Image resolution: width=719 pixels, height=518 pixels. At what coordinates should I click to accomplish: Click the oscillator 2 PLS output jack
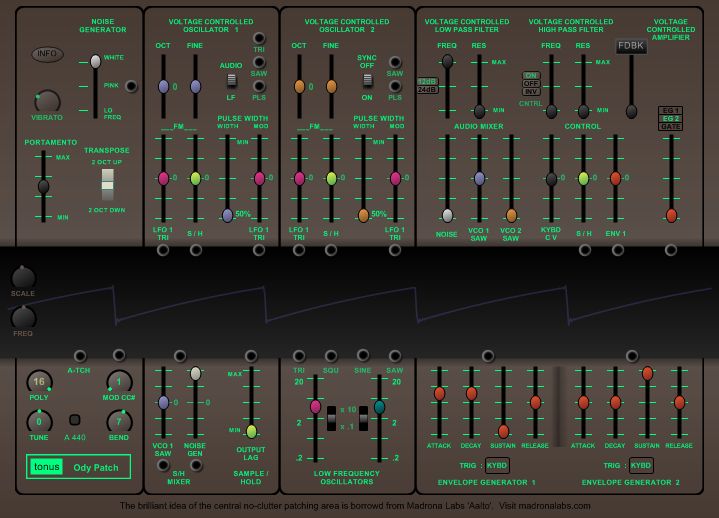395,86
